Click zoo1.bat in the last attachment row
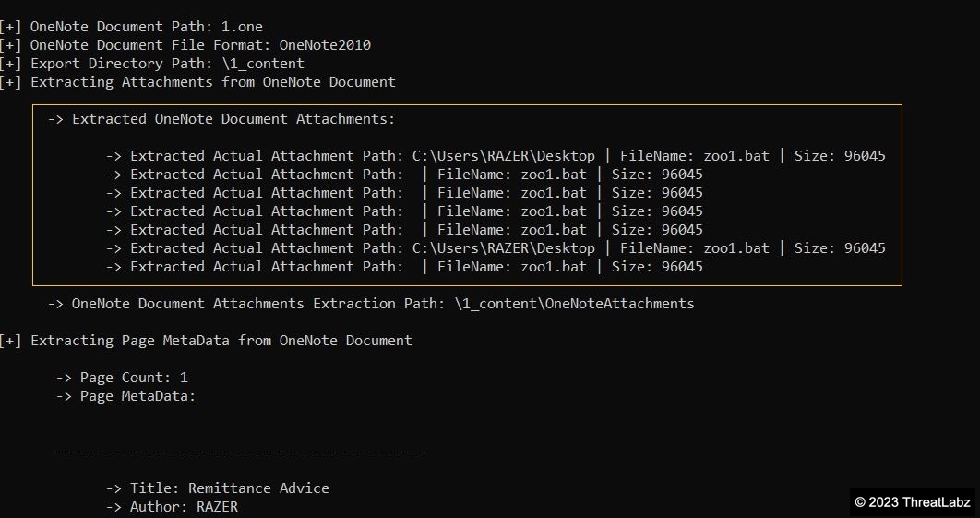Image resolution: width=980 pixels, height=518 pixels. pos(553,267)
